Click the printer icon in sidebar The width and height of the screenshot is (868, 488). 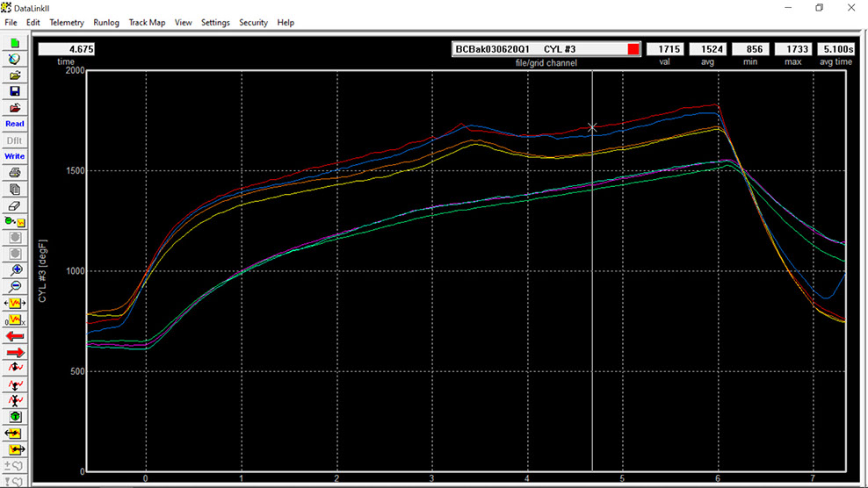[15, 173]
